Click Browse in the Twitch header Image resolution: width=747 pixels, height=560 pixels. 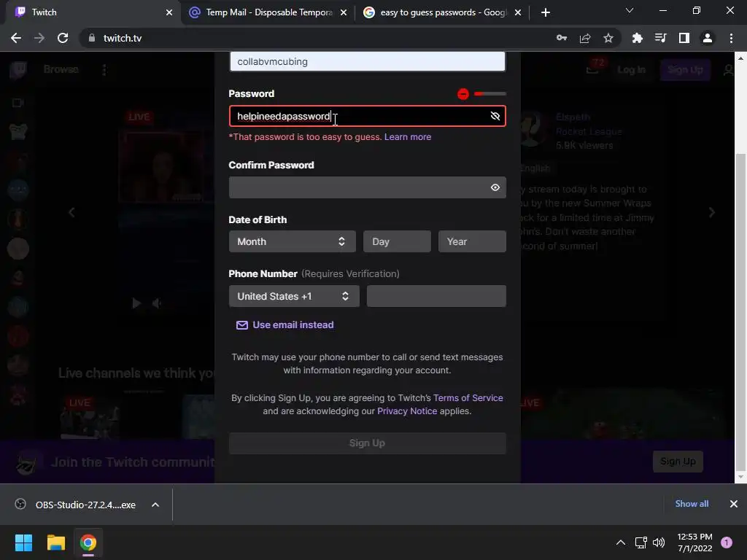pos(61,69)
